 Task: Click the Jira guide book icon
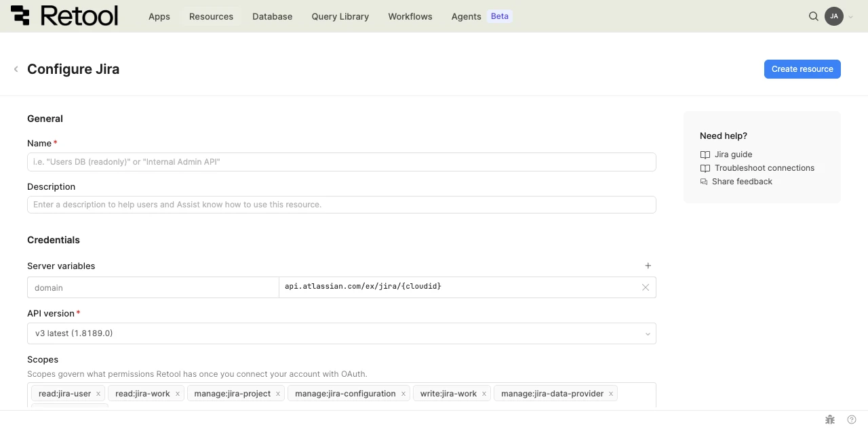point(705,155)
